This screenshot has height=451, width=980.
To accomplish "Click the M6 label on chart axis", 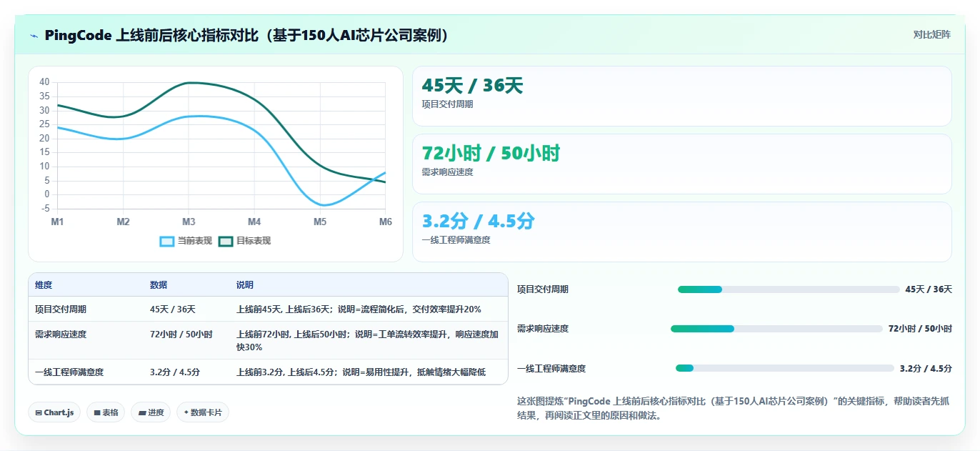I will coord(386,222).
